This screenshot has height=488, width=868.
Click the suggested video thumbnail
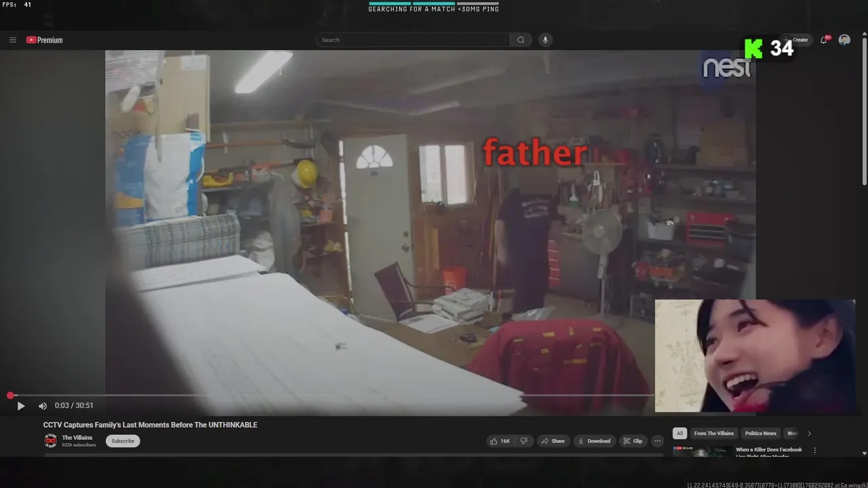[x=702, y=452]
